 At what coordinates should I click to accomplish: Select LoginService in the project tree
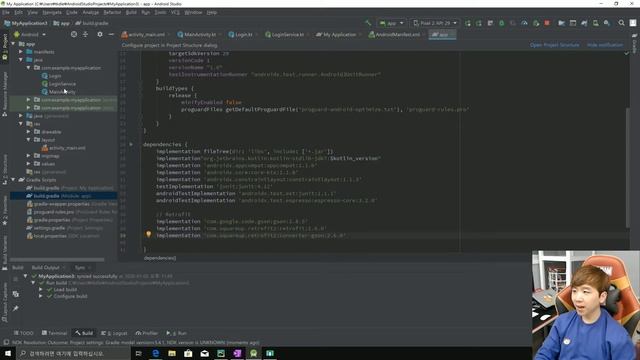click(58, 84)
